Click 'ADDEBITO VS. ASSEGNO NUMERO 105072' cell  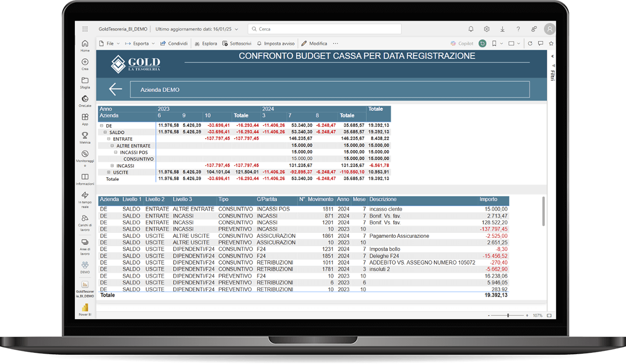[x=422, y=262]
